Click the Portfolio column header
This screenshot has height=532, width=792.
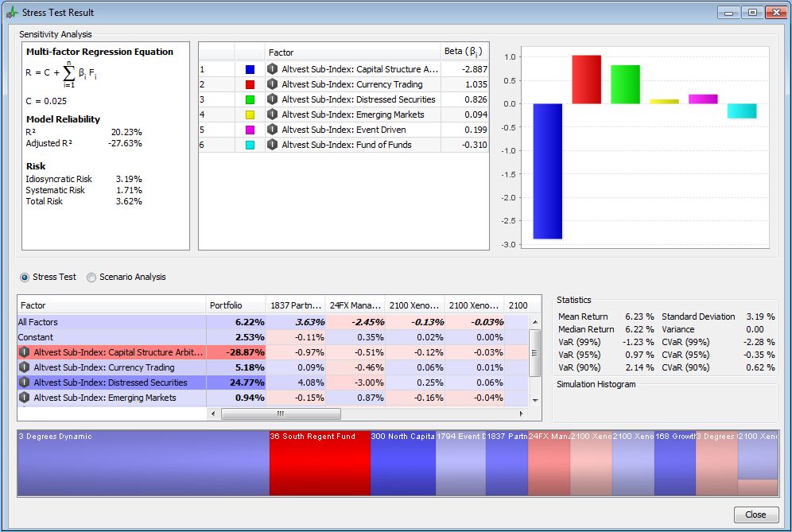(235, 305)
